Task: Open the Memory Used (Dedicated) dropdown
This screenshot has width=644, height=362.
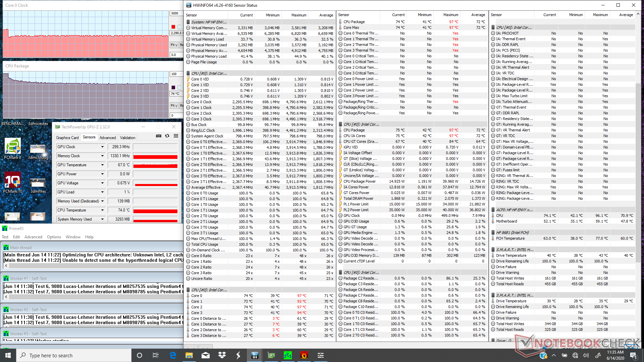Action: tap(102, 201)
